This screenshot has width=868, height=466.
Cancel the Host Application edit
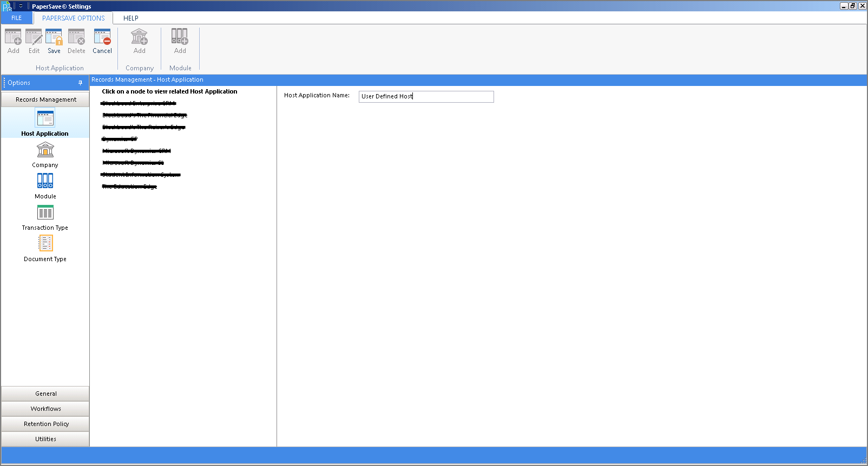(x=102, y=42)
